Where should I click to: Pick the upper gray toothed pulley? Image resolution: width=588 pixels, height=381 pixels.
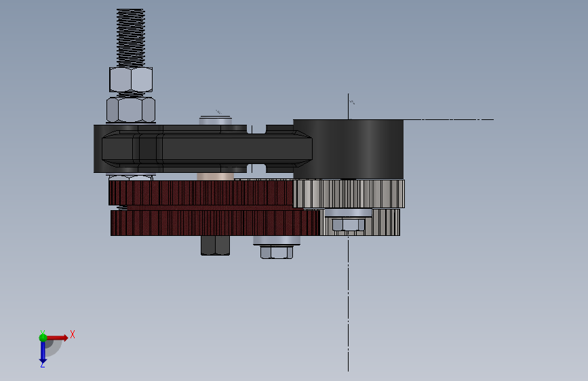coord(349,193)
